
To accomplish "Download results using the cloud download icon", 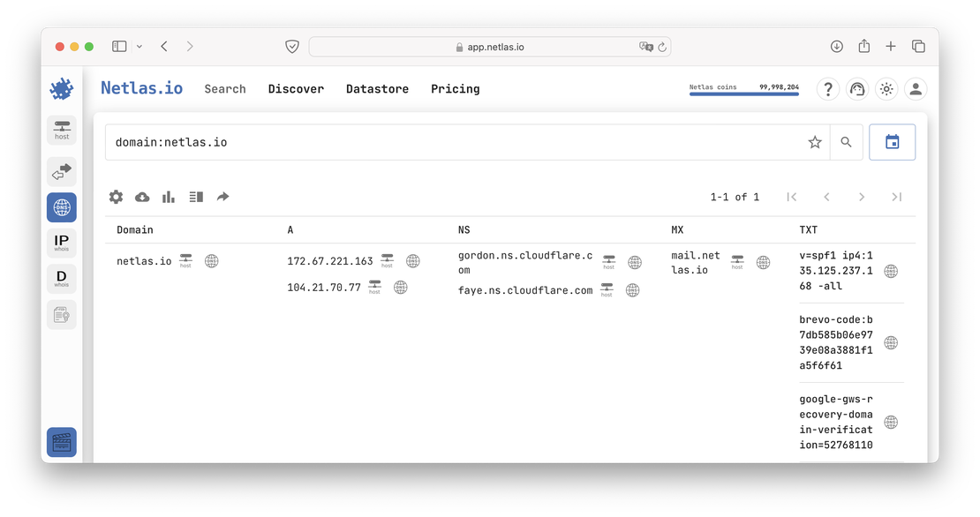I will [x=142, y=197].
